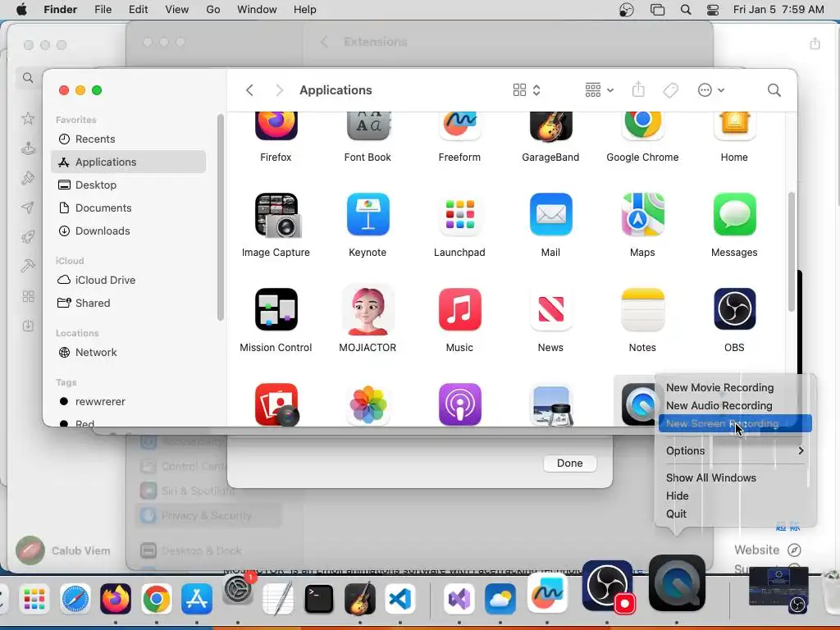Choose Hide in QuickTime dock menu
The image size is (840, 630).
coord(677,495)
